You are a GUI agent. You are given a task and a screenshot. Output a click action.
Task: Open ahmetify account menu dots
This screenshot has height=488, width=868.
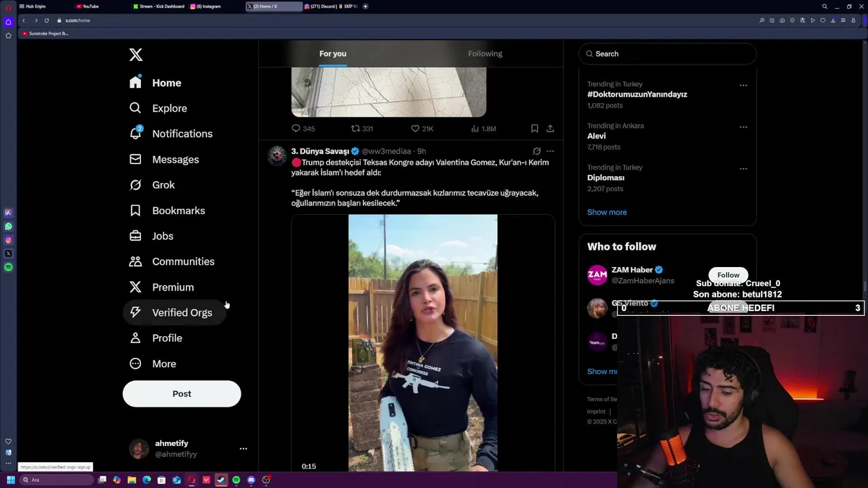[243, 449]
